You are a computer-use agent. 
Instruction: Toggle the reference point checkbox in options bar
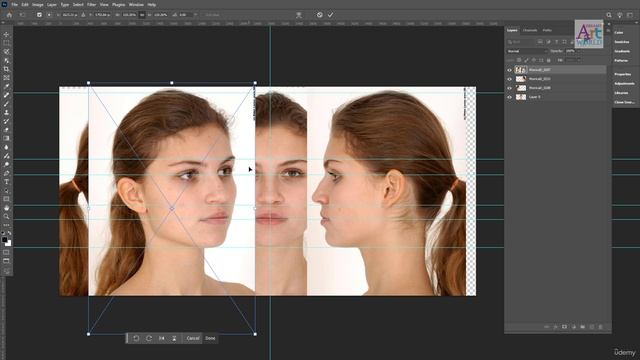coord(39,15)
